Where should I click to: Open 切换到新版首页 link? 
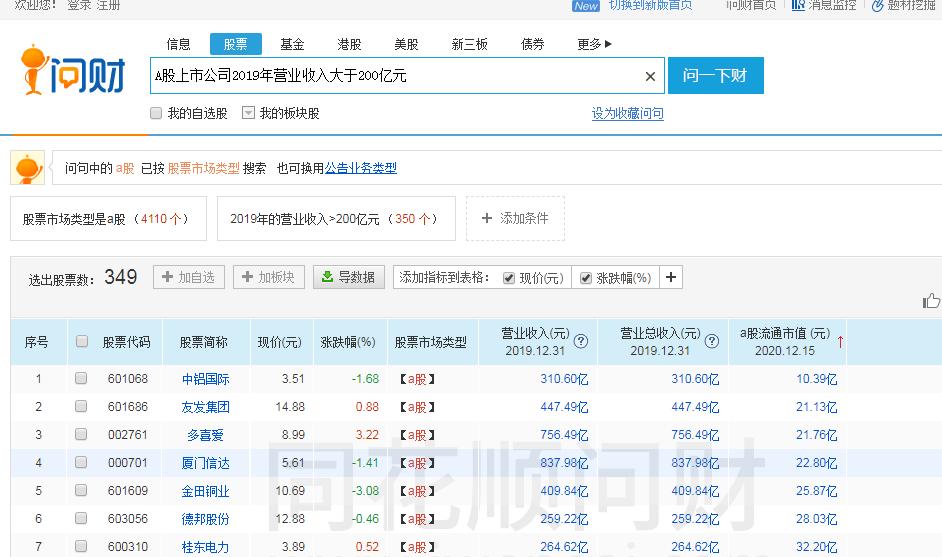pos(651,5)
